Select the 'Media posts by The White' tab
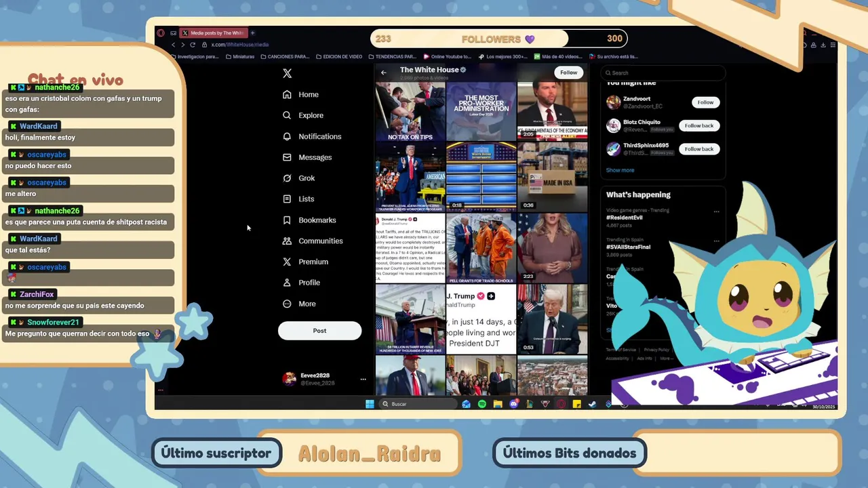Viewport: 868px width, 488px height. [x=213, y=33]
